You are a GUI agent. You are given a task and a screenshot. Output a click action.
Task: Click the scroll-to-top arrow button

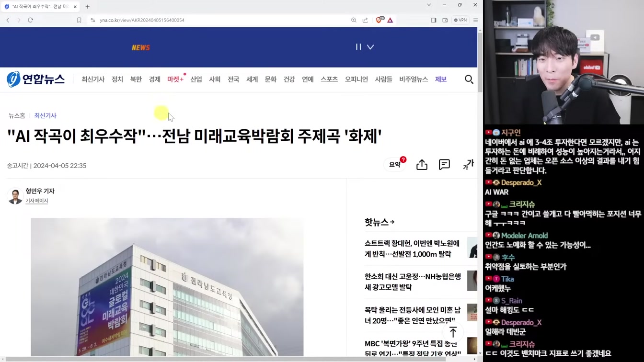pyautogui.click(x=453, y=332)
